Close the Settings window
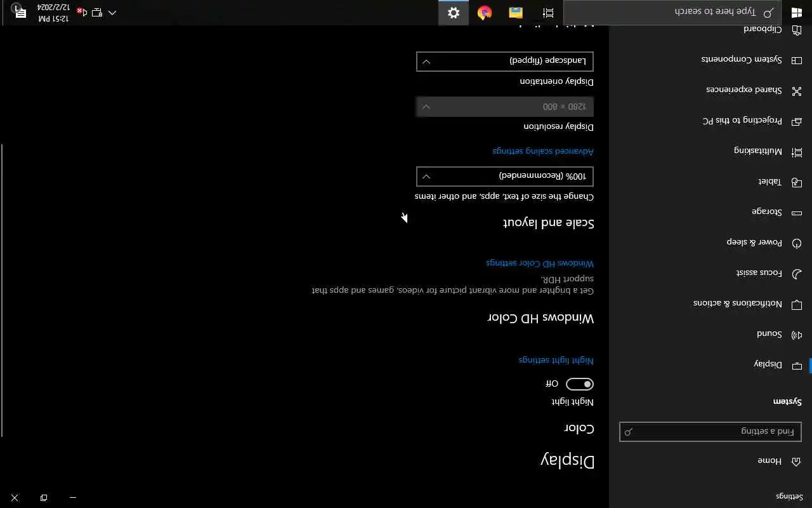Viewport: 812px width, 508px height. coord(15,498)
